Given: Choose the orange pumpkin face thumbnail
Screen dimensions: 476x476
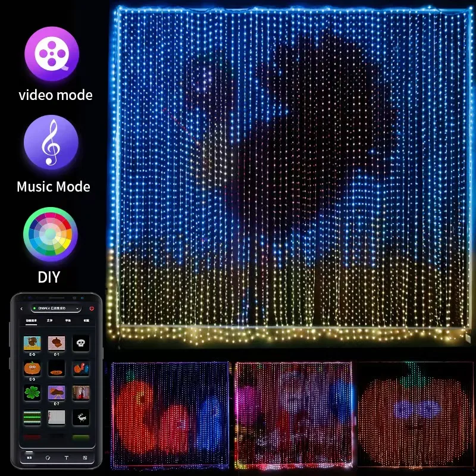Looking at the screenshot, I should click(32, 368).
